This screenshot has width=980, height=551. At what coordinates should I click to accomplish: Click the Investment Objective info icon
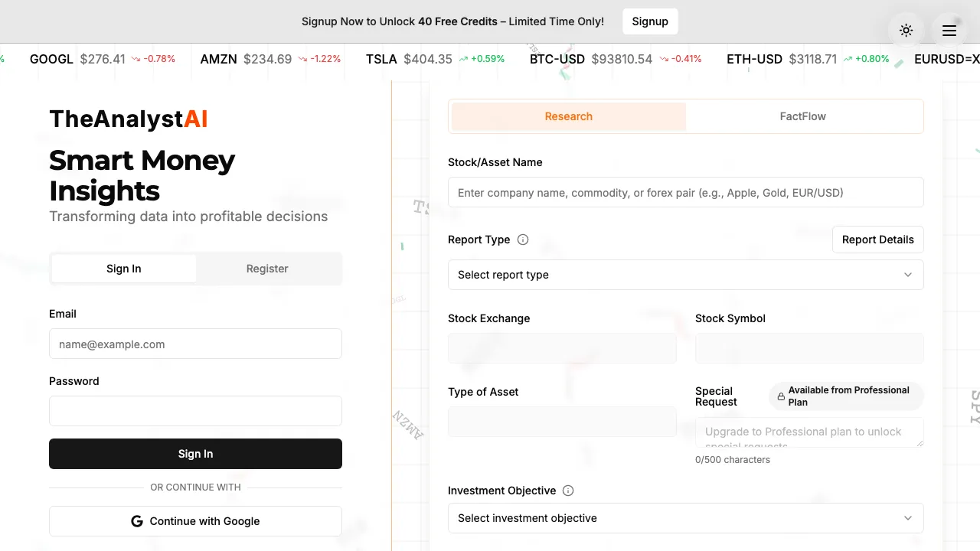click(569, 491)
